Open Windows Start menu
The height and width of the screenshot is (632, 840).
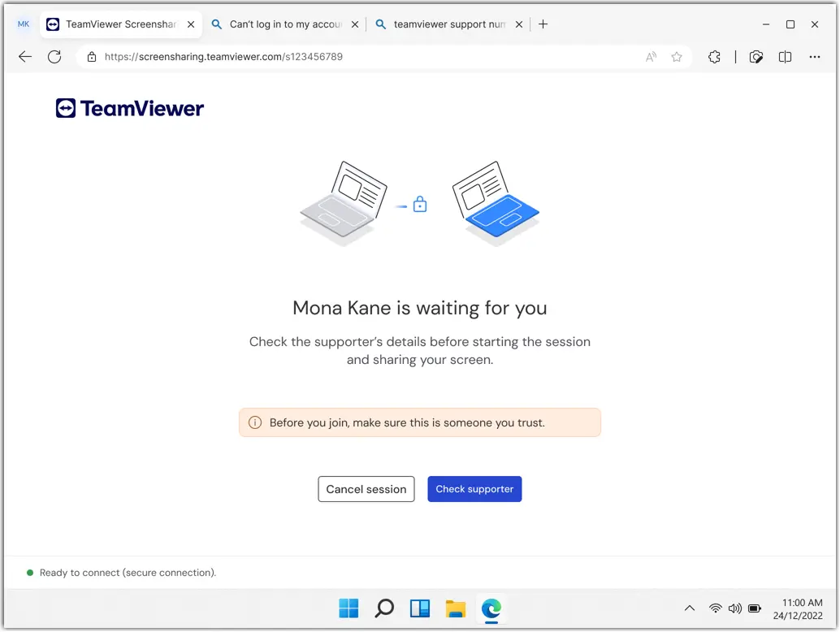pyautogui.click(x=349, y=608)
